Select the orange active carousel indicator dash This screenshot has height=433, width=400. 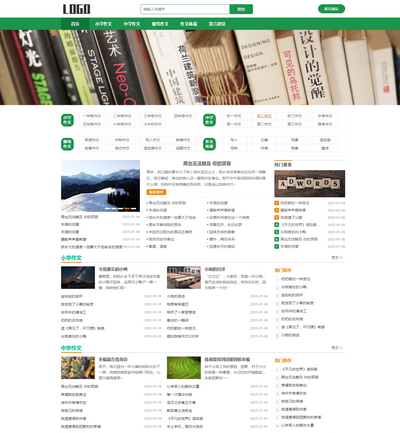(x=127, y=209)
